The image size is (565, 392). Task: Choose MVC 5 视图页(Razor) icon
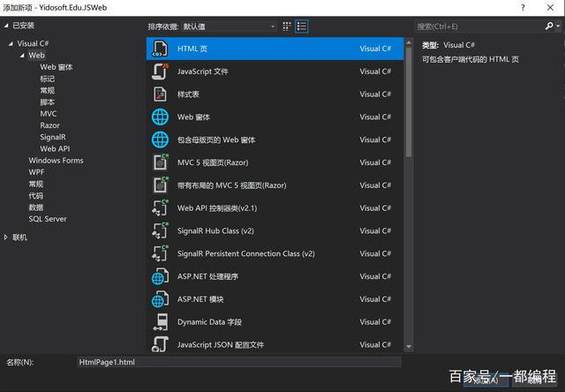click(160, 162)
